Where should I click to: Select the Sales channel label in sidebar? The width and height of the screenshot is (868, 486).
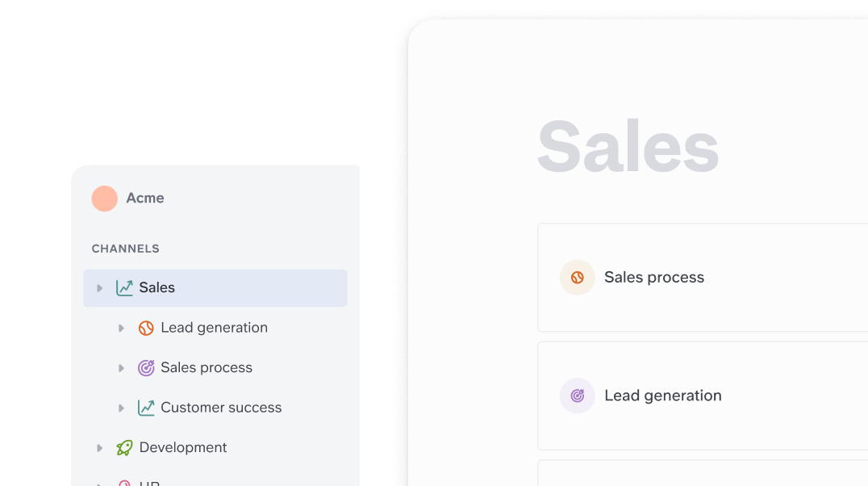coord(157,288)
